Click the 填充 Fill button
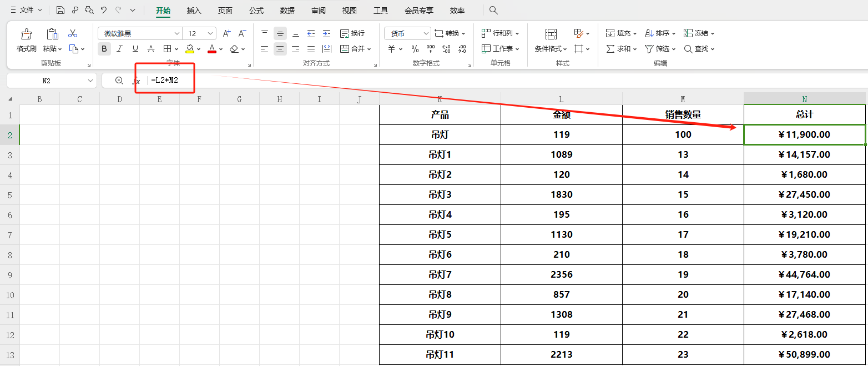868x366 pixels. point(621,33)
